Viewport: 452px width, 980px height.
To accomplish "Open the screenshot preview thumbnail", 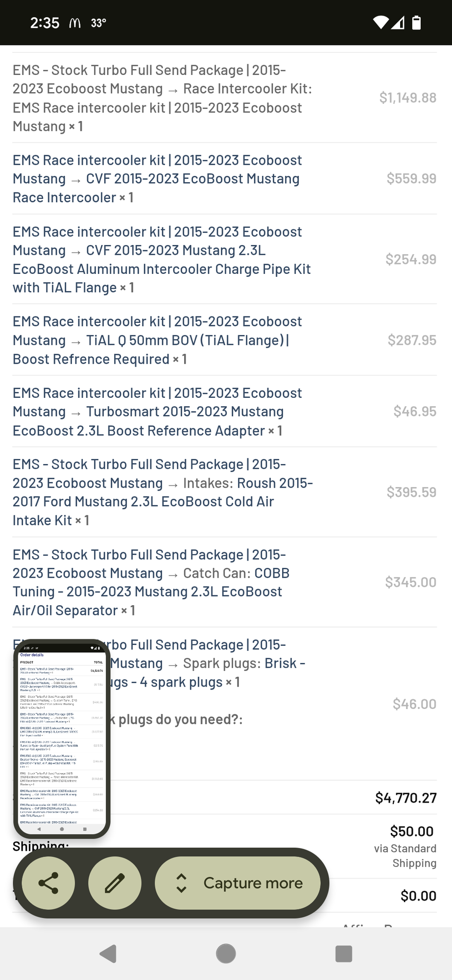I will coord(62,738).
